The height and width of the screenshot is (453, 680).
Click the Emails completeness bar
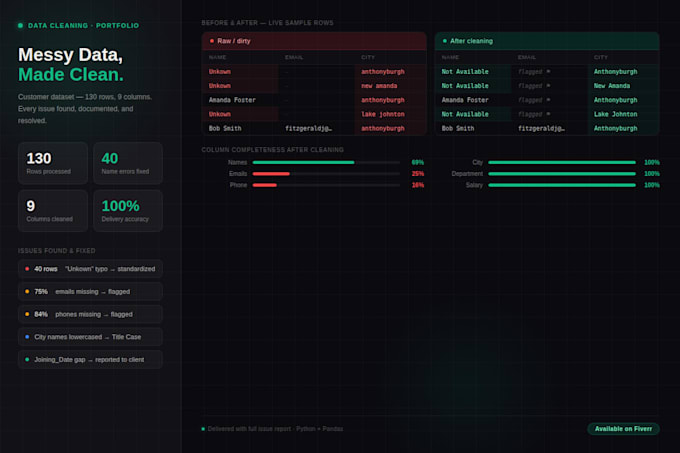point(326,173)
